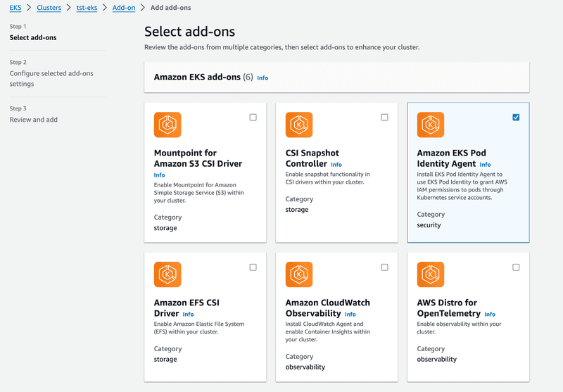Click the AWS Distro for OpenTelemetry icon

[431, 274]
